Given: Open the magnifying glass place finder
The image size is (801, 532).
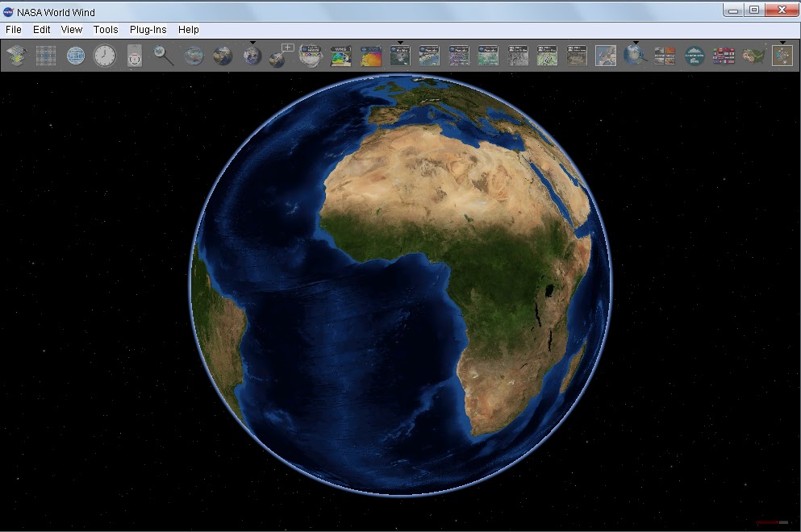Looking at the screenshot, I should (164, 56).
